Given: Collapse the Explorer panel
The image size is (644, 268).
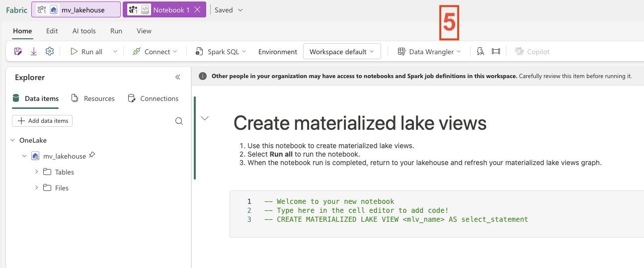Looking at the screenshot, I should (x=178, y=78).
